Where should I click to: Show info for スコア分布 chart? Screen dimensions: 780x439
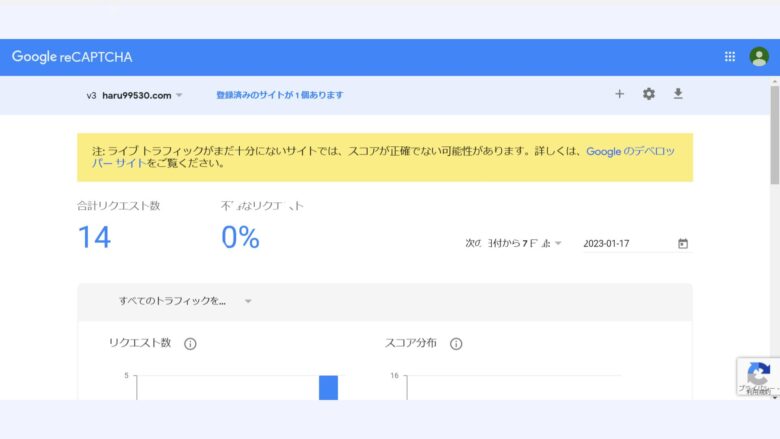pyautogui.click(x=456, y=344)
